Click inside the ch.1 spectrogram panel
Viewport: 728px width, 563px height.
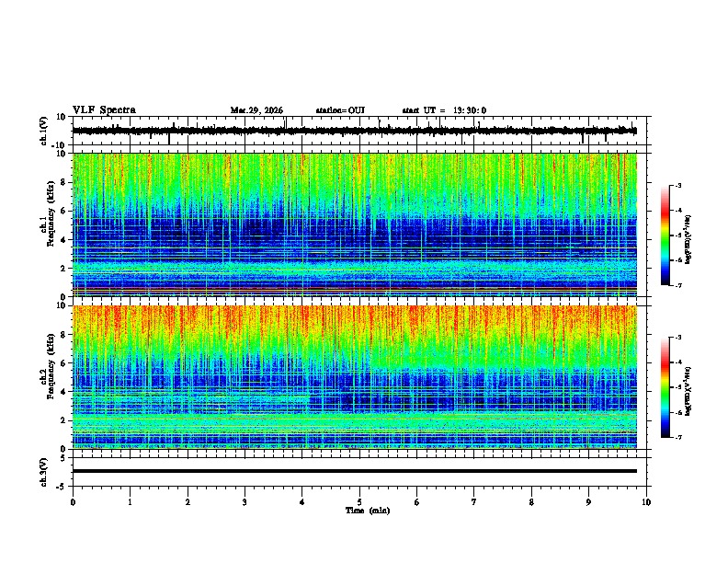coord(355,224)
